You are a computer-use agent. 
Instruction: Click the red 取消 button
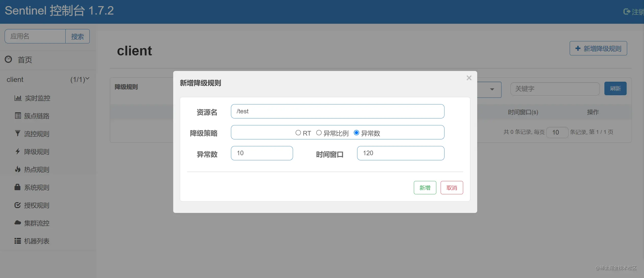pos(452,188)
